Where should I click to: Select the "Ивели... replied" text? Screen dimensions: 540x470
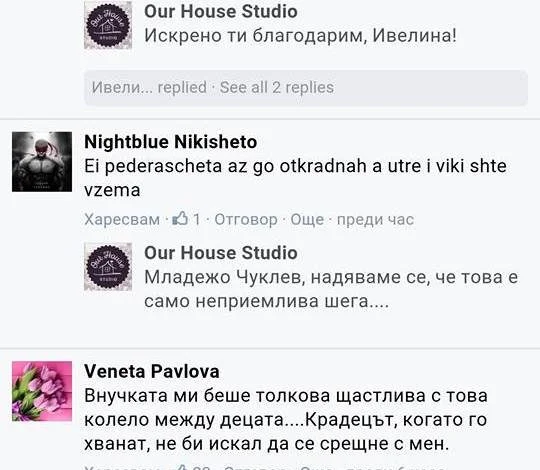[149, 87]
